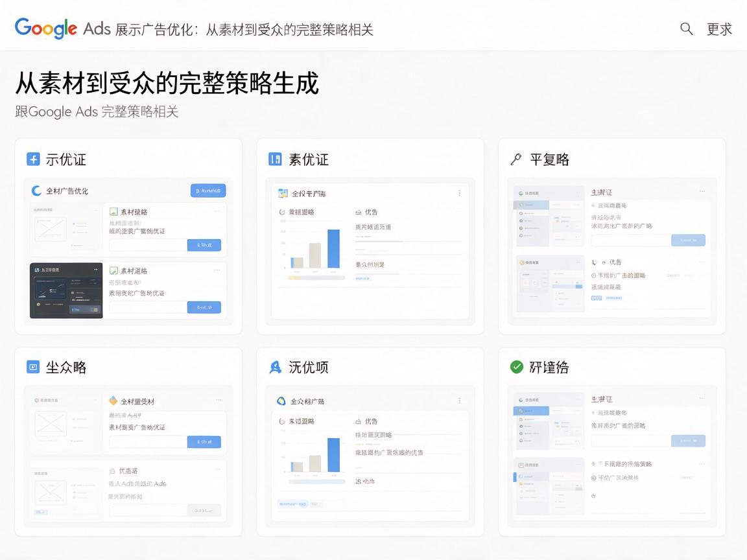747x560 pixels.
Task: Open the top sidebar thumbnail in 歼墶徻 card
Action: pyautogui.click(x=550, y=421)
